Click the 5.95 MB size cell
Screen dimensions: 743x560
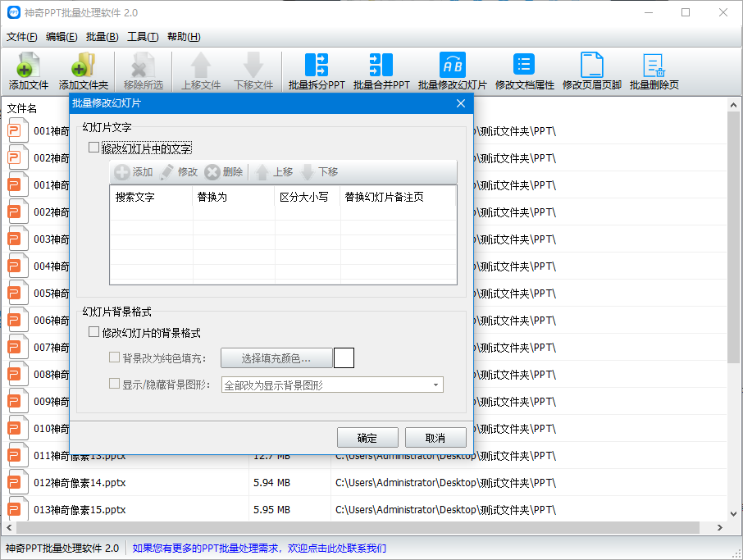pos(271,510)
